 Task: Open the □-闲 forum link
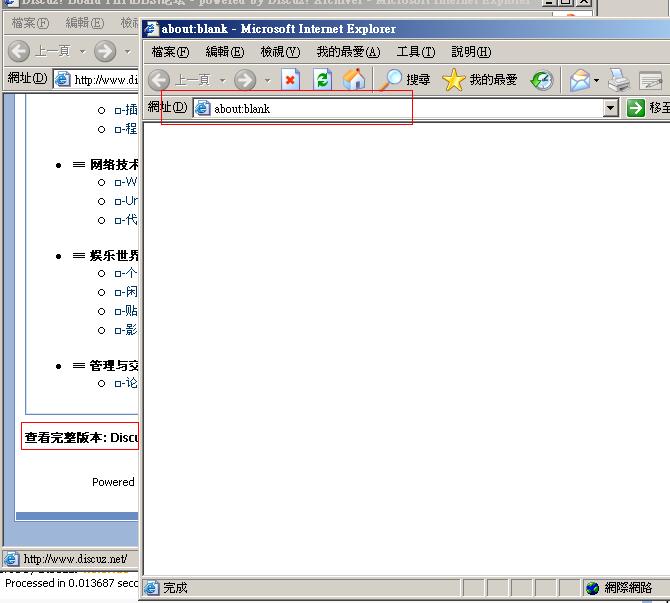[x=126, y=292]
